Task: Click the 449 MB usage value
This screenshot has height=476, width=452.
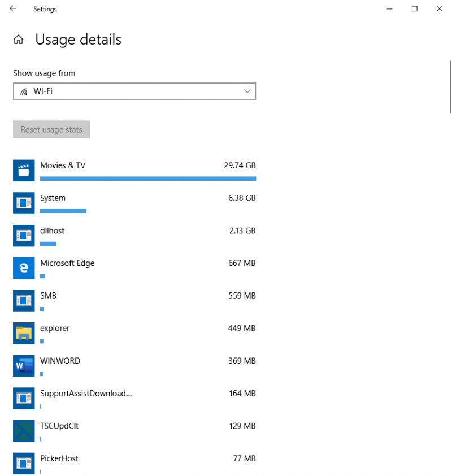Action: coord(241,328)
